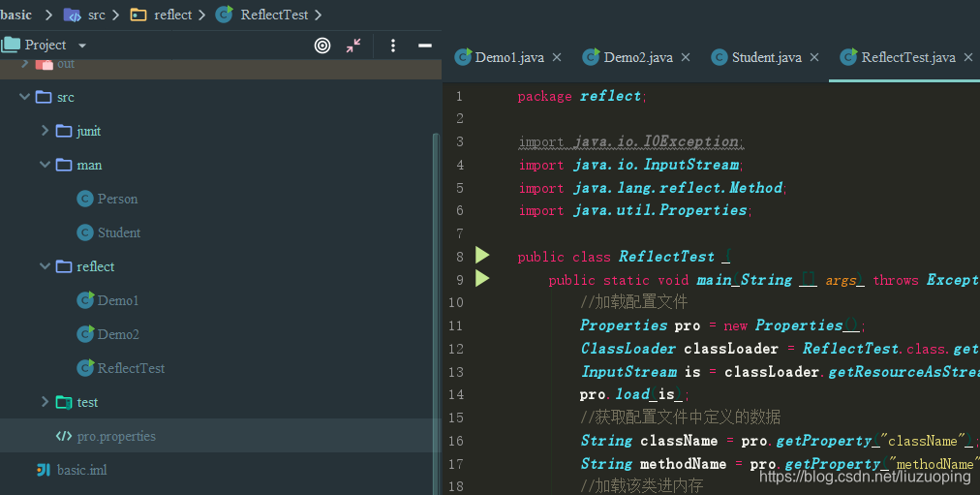The height and width of the screenshot is (495, 980).
Task: Expand the junit folder
Action: point(45,131)
